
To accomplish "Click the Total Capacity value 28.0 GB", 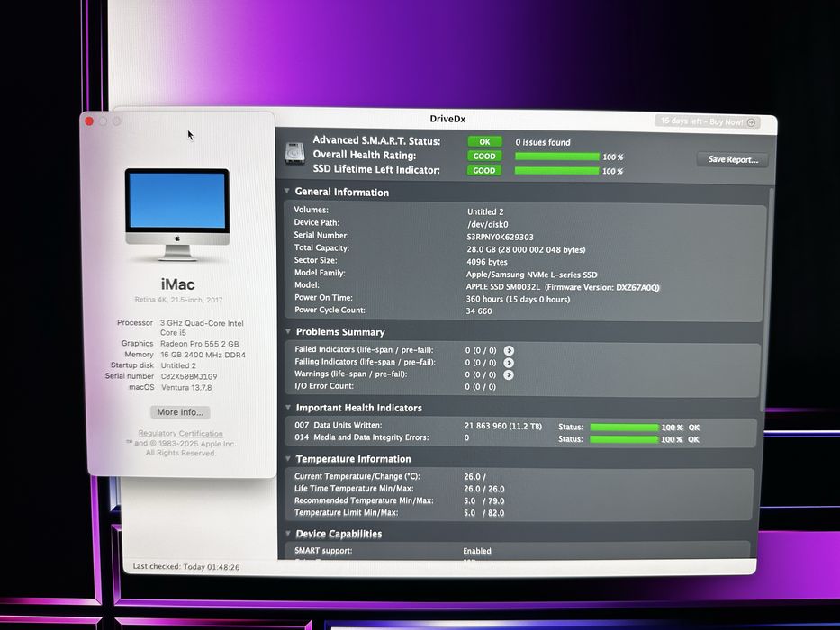I will pos(526,249).
